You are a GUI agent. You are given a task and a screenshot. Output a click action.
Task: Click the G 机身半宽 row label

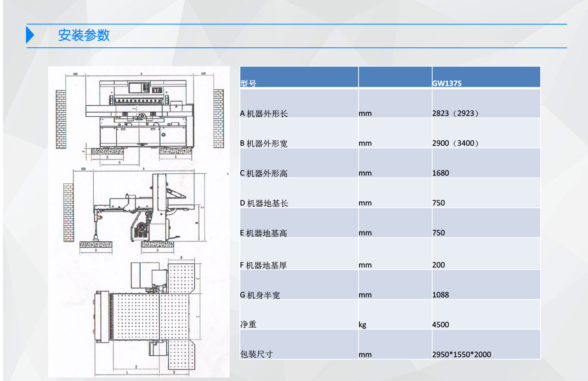click(260, 295)
